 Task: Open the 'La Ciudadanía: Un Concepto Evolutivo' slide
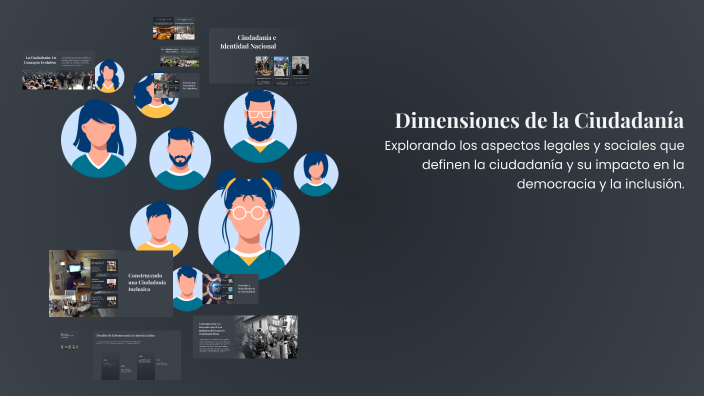tap(58, 71)
